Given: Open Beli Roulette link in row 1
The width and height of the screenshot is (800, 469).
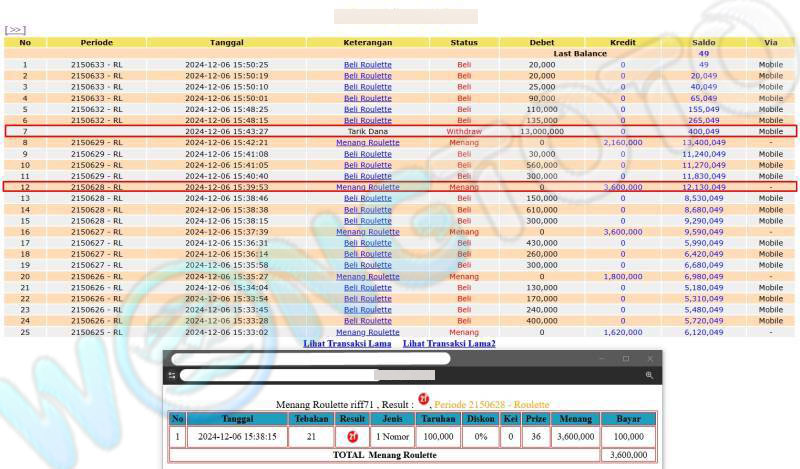Looking at the screenshot, I should 367,64.
